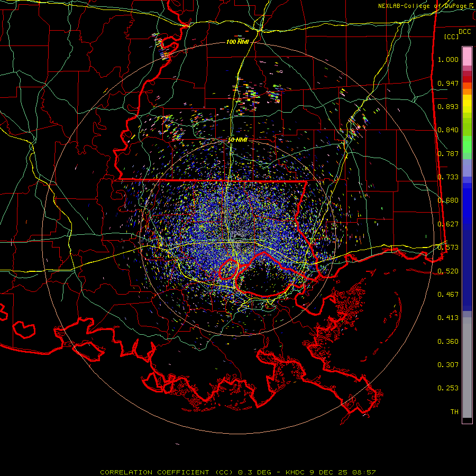This screenshot has width=476, height=476.
Task: Select the 0.787 scale value
Action: pos(448,153)
